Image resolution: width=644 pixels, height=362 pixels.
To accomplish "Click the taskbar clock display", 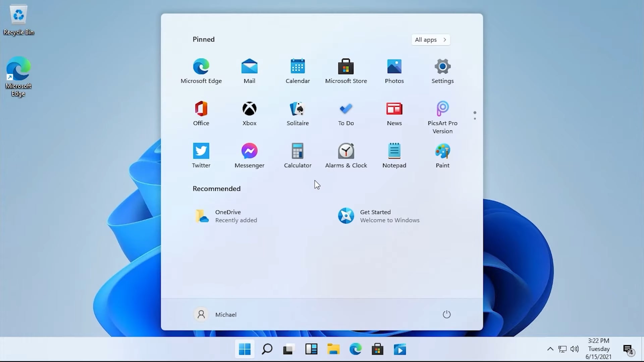I will pos(599,349).
